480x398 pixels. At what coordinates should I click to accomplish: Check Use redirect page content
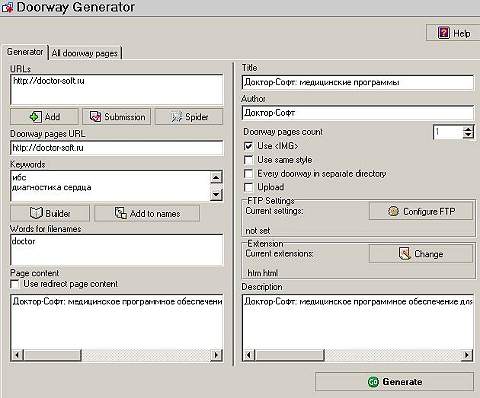pos(15,284)
